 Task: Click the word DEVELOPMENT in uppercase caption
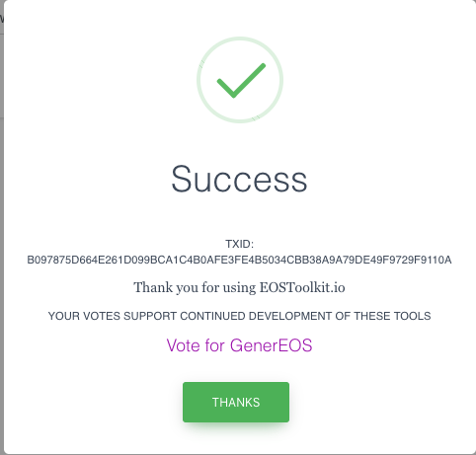[290, 316]
